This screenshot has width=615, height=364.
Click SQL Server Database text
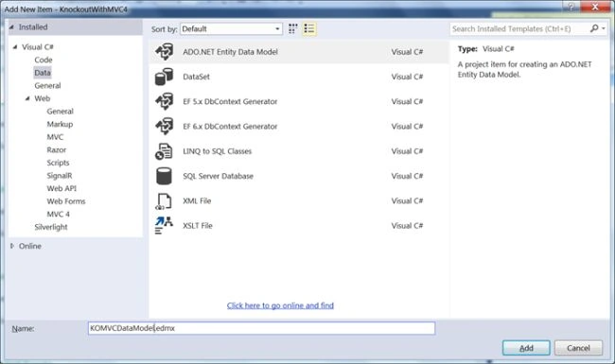click(218, 176)
